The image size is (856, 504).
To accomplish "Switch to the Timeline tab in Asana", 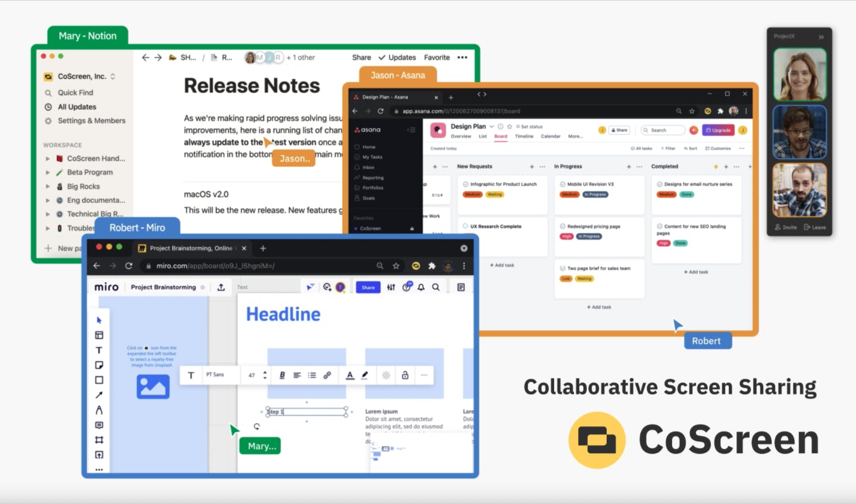I will 524,136.
